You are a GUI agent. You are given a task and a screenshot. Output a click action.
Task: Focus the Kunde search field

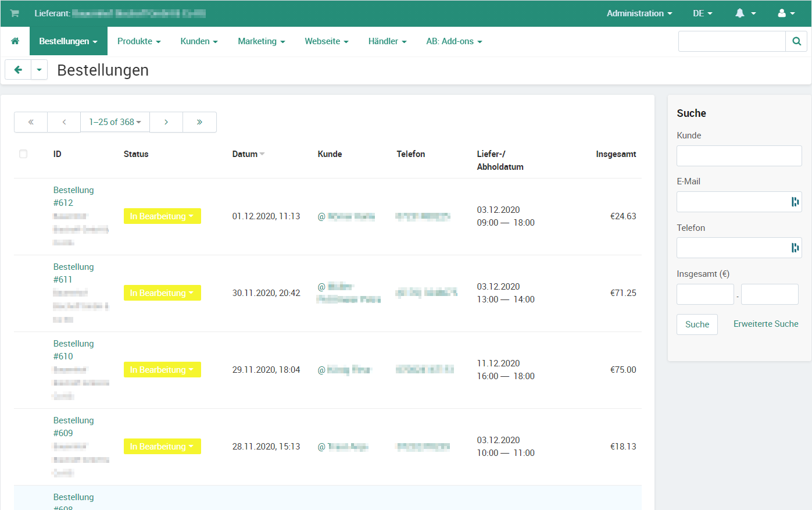pyautogui.click(x=739, y=156)
